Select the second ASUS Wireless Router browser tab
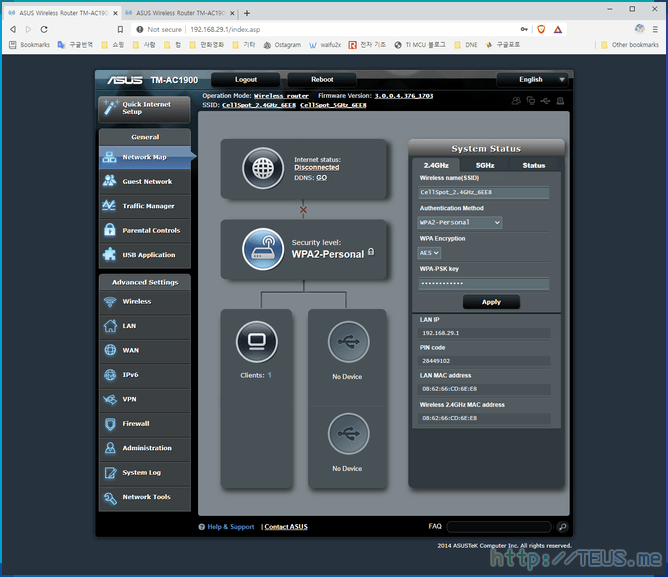Screen dimensions: 668x577 [180, 13]
